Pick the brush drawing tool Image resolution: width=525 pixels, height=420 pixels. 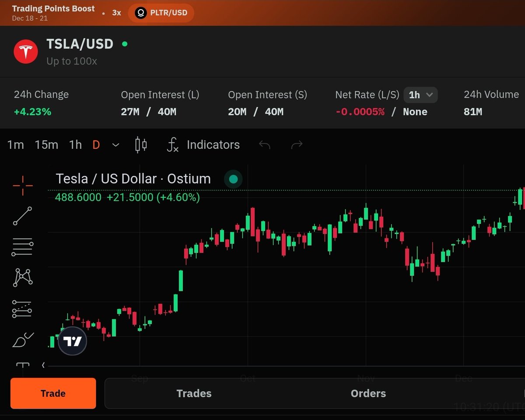pyautogui.click(x=23, y=340)
